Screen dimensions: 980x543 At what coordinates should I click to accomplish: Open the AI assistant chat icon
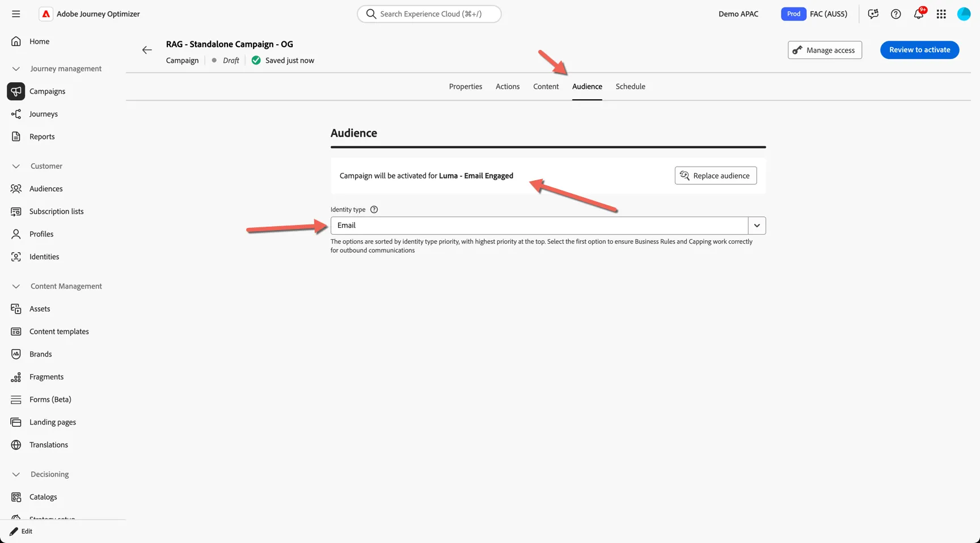pos(873,14)
